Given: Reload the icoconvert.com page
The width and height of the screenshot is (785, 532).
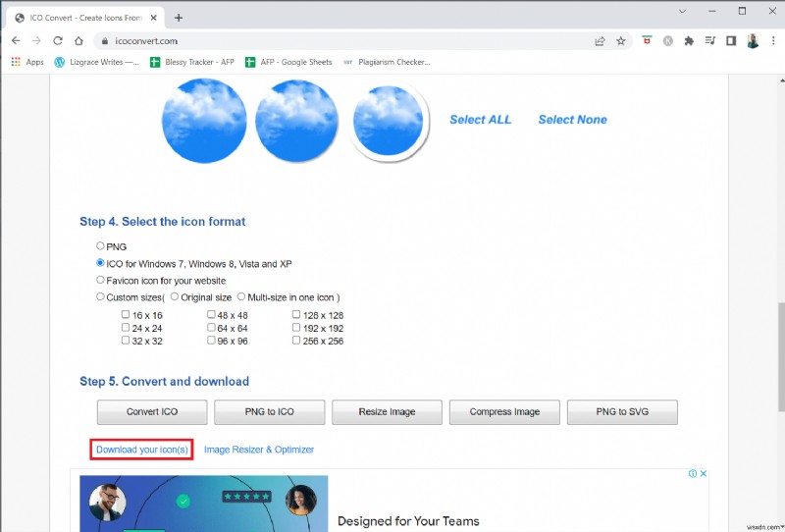Looking at the screenshot, I should point(58,41).
